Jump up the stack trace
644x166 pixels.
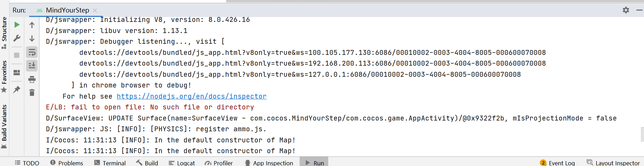(x=32, y=25)
